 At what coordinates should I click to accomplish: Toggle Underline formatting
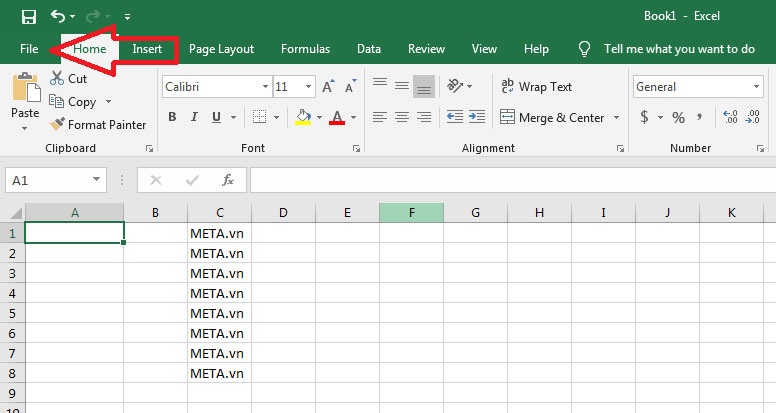point(216,117)
